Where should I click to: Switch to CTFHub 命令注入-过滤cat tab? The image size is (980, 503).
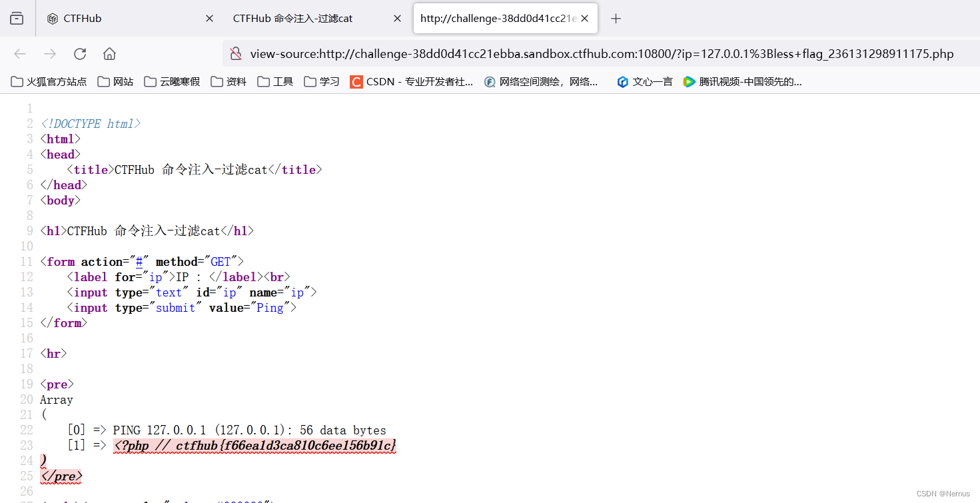tap(317, 19)
